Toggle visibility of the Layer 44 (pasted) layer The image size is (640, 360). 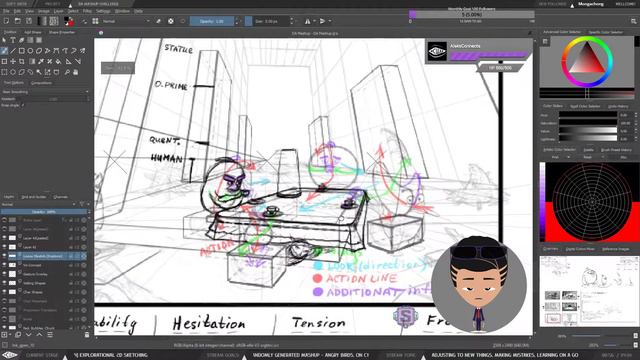point(4,238)
